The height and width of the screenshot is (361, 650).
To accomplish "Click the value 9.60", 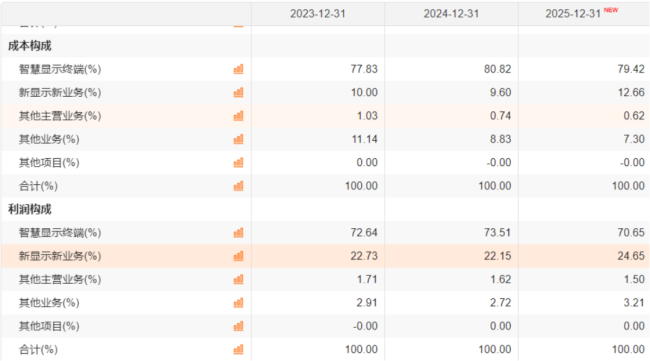I will pos(500,92).
